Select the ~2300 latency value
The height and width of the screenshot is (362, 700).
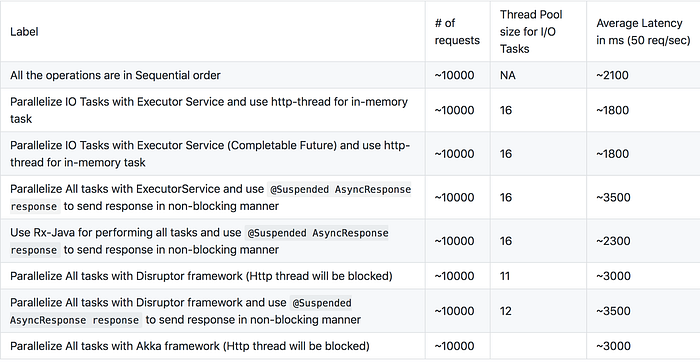click(x=613, y=241)
